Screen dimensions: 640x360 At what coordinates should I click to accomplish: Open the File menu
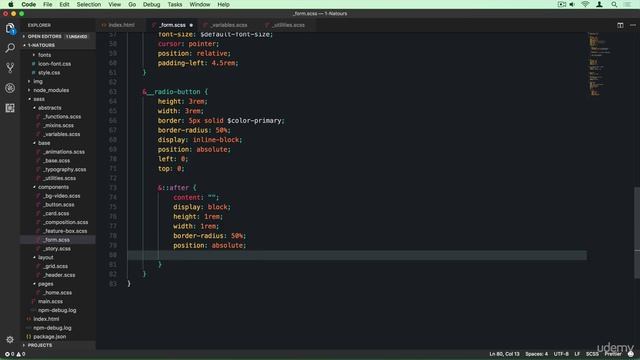pyautogui.click(x=48, y=4)
